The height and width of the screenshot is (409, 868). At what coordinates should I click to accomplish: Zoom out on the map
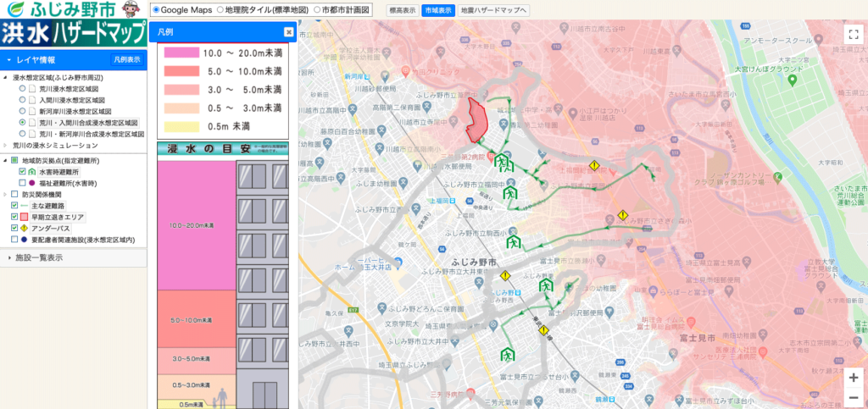[853, 396]
